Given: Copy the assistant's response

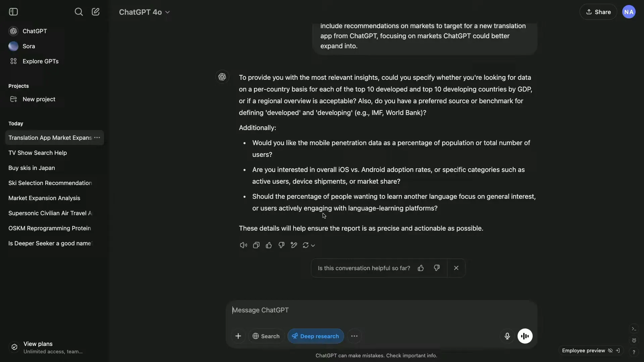Looking at the screenshot, I should 256,245.
